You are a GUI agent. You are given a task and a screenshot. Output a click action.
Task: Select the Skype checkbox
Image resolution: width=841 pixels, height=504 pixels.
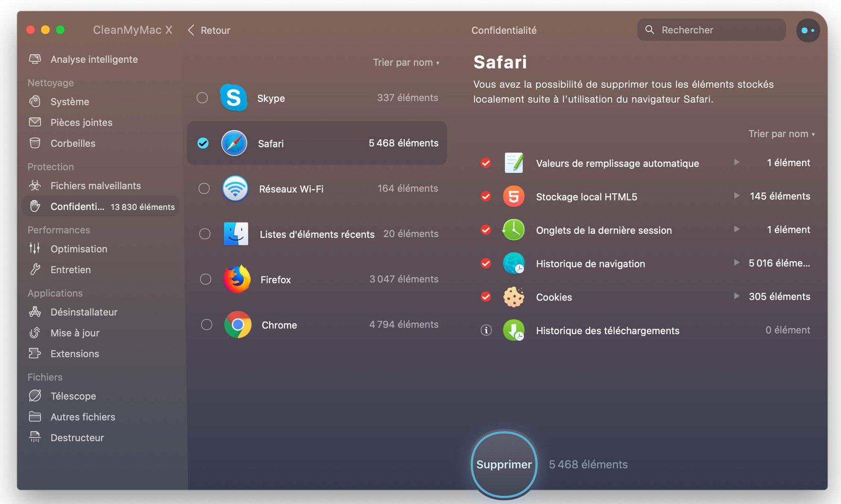point(202,98)
